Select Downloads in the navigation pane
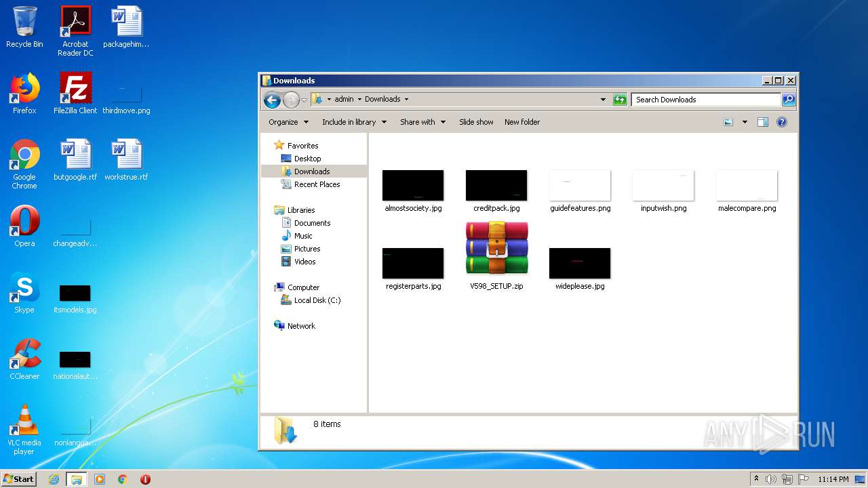Viewport: 868px width, 488px height. point(312,171)
